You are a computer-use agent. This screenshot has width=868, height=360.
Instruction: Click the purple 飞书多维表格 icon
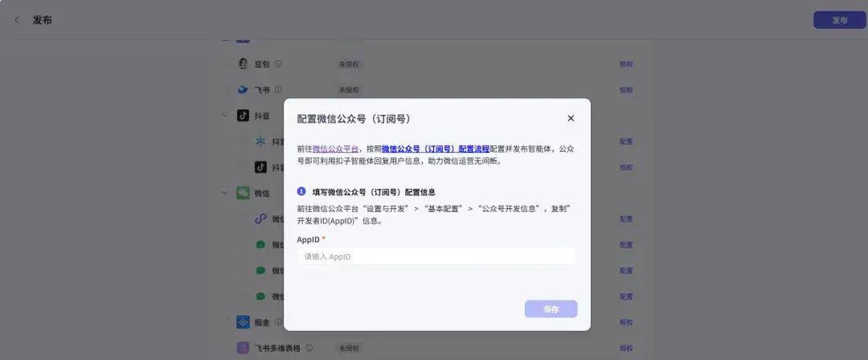pyautogui.click(x=243, y=348)
